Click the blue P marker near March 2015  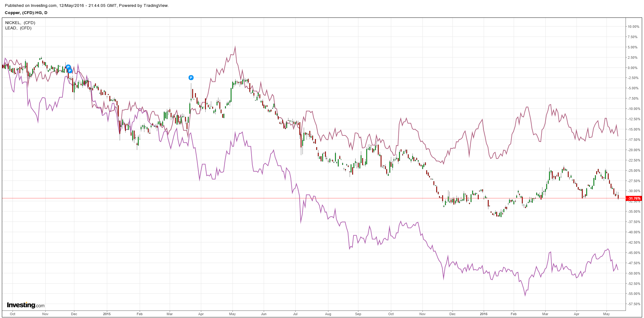(191, 77)
